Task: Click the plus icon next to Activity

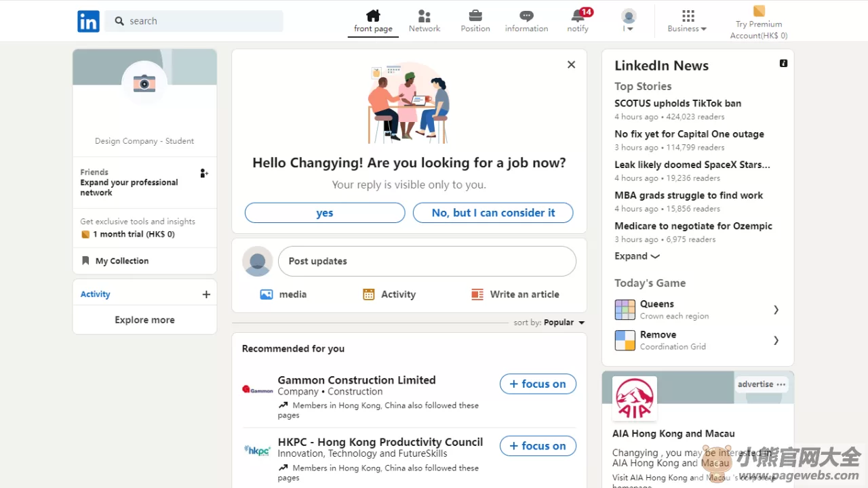Action: (206, 294)
